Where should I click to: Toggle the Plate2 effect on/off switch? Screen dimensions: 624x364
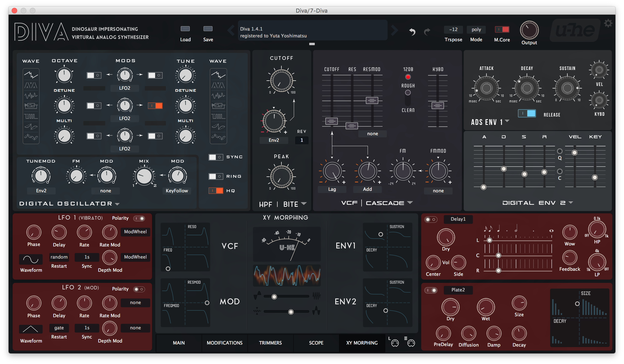click(431, 290)
